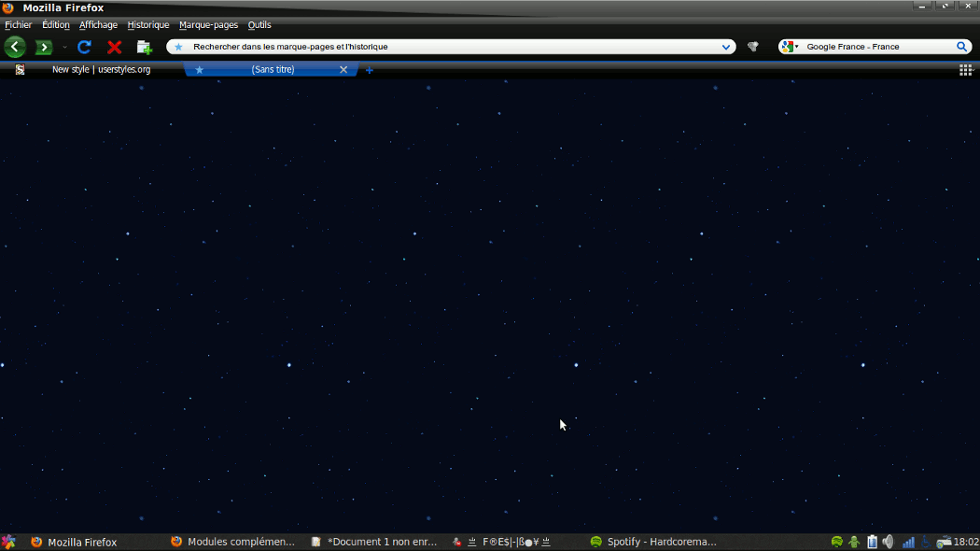The height and width of the screenshot is (551, 980).
Task: Click the Firefox icon in the title bar
Action: [x=8, y=7]
